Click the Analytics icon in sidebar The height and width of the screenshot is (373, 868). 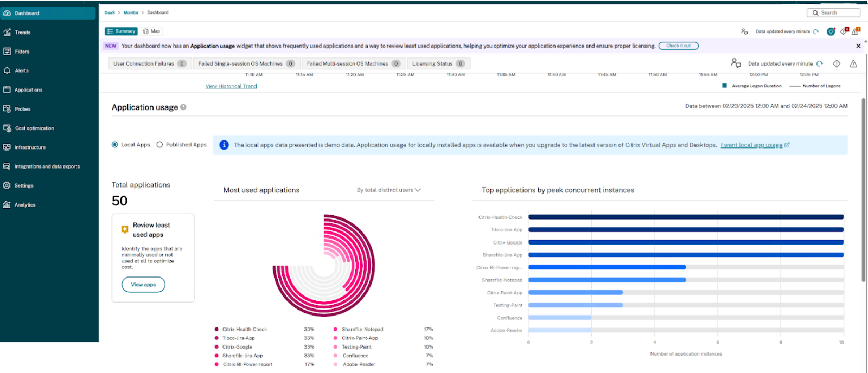pyautogui.click(x=7, y=205)
